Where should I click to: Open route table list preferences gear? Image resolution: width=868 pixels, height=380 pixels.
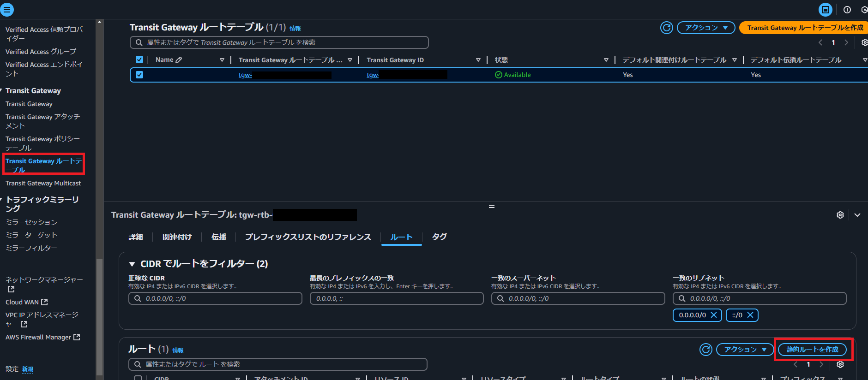coord(865,42)
